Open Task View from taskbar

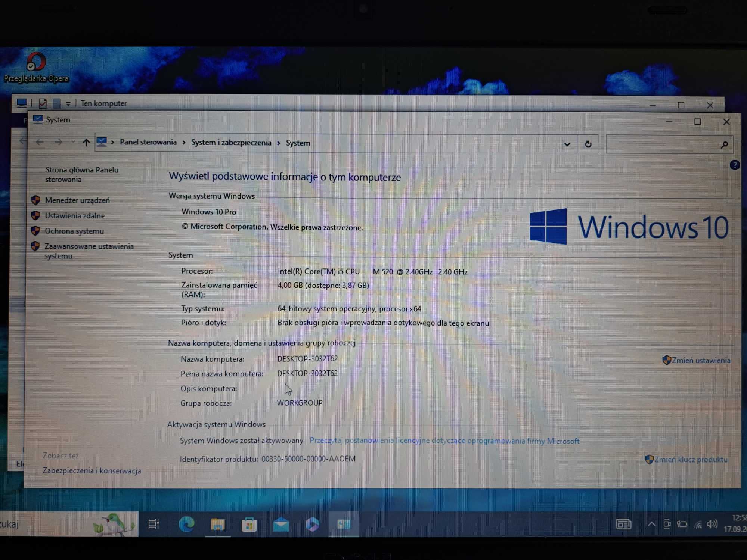[x=154, y=524]
